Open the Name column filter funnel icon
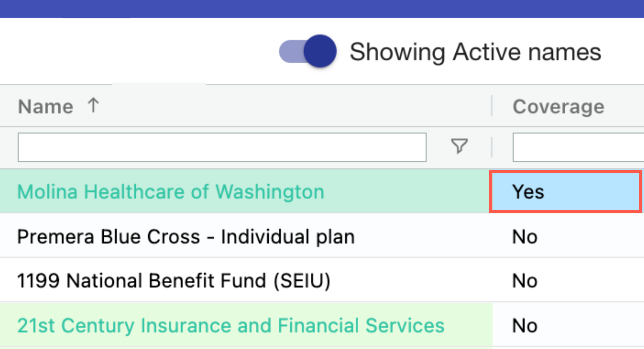 [459, 146]
